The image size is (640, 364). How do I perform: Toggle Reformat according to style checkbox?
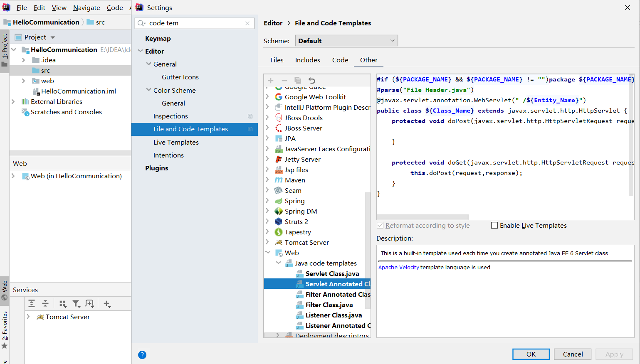[380, 225]
